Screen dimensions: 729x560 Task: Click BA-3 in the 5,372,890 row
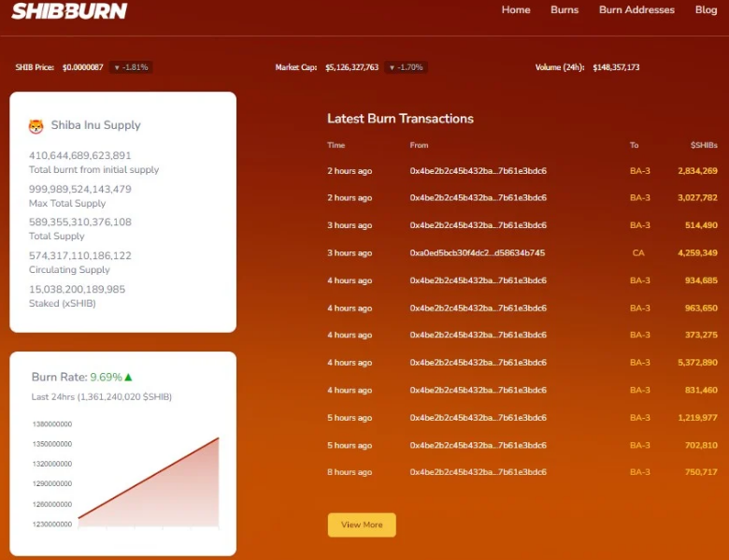point(639,363)
